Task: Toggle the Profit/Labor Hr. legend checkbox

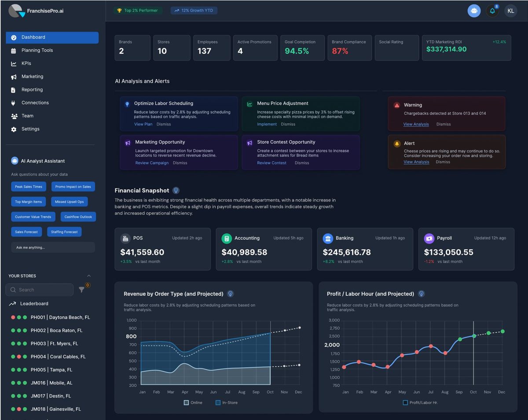Action: click(x=405, y=403)
